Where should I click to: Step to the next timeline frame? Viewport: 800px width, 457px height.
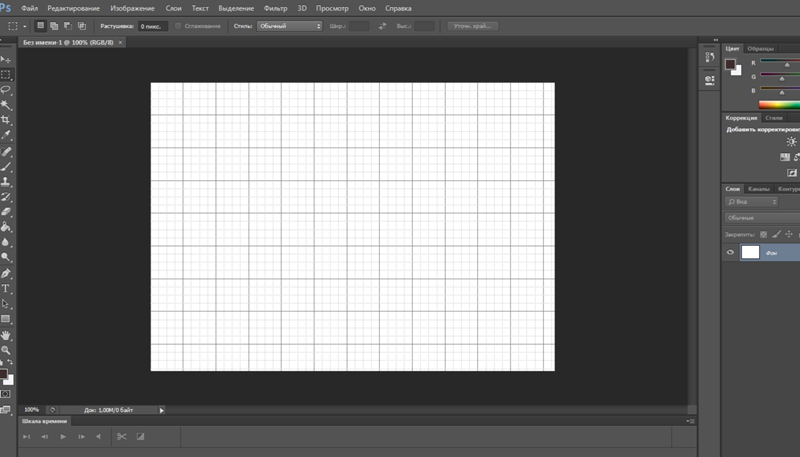click(81, 437)
